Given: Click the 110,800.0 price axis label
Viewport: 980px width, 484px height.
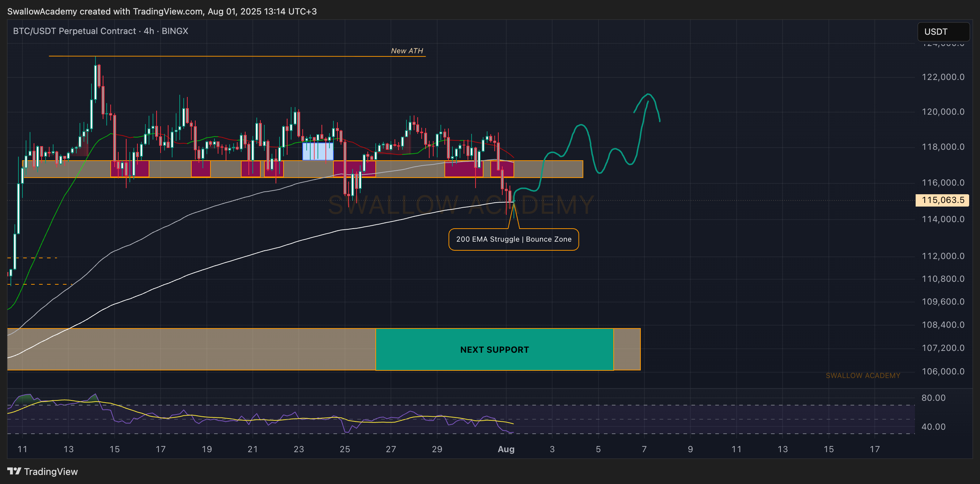Looking at the screenshot, I should point(943,279).
